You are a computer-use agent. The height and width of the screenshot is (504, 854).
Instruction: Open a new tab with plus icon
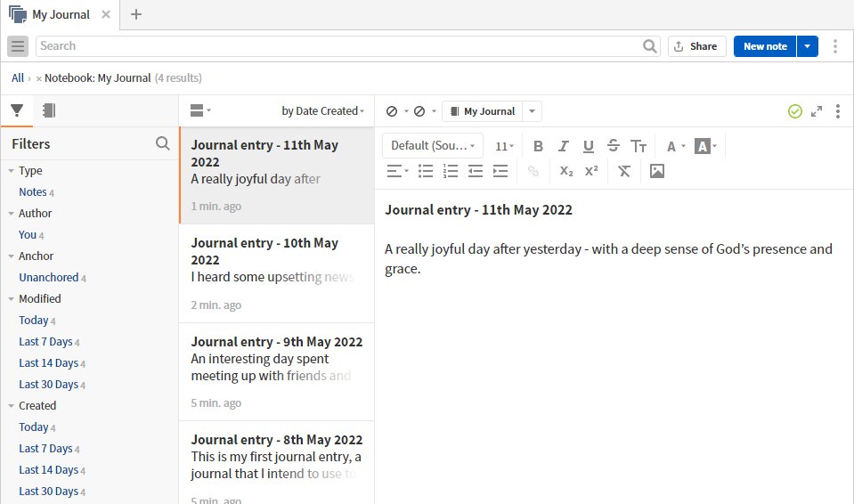point(136,15)
